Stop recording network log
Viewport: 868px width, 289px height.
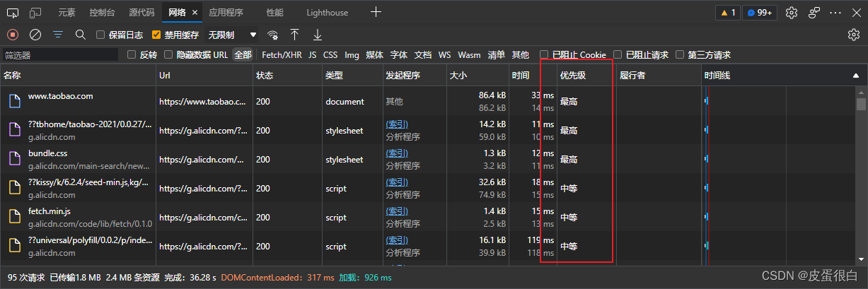pos(13,35)
